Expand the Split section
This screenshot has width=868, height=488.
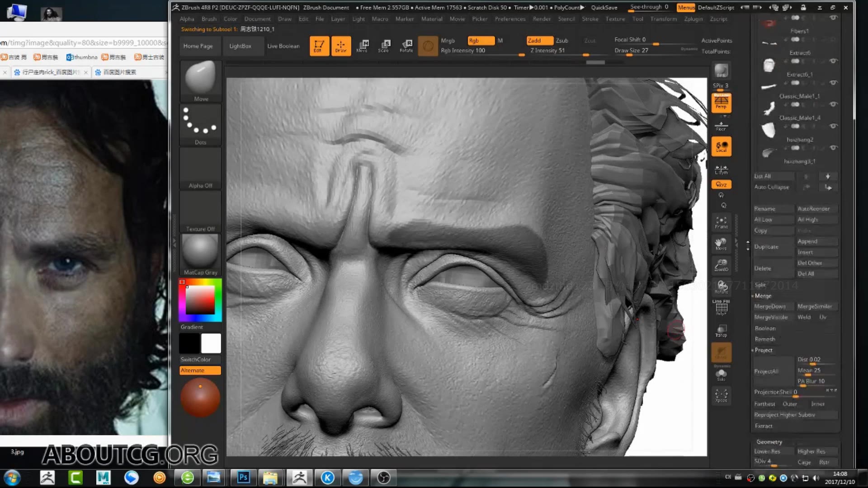(x=760, y=285)
